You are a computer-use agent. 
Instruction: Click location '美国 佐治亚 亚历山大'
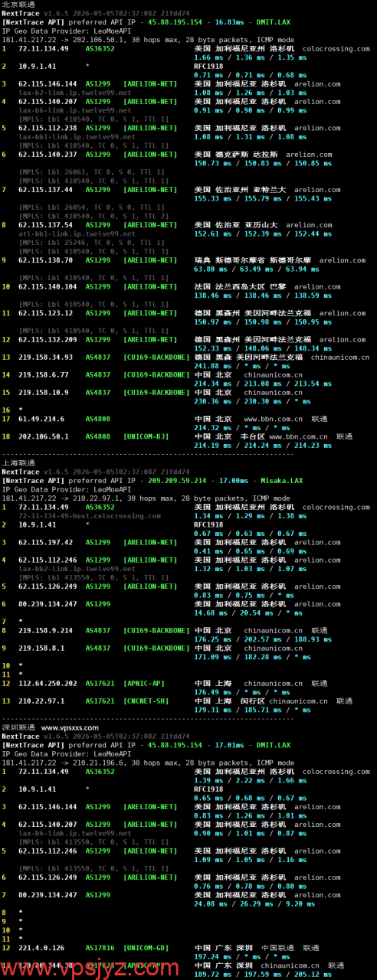(x=236, y=224)
